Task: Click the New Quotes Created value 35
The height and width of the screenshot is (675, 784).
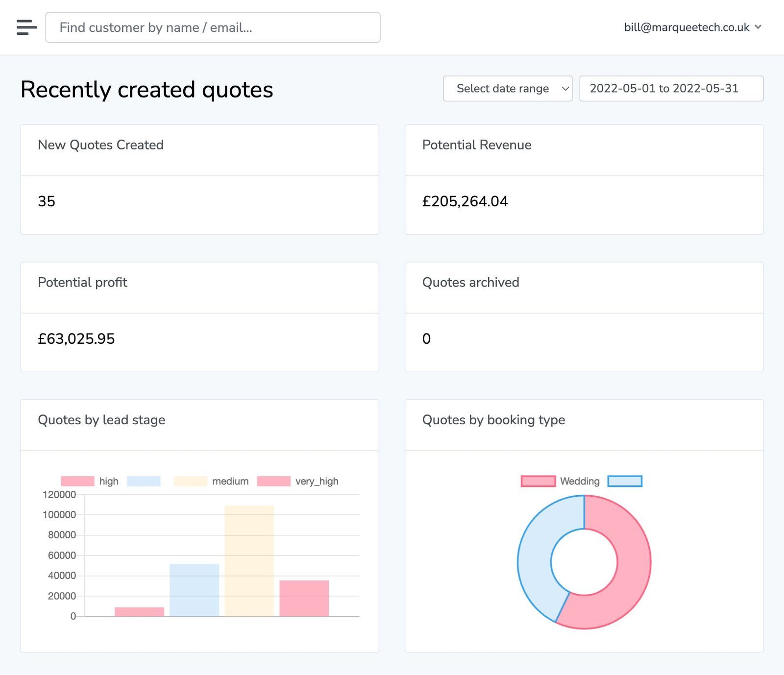Action: (x=47, y=201)
